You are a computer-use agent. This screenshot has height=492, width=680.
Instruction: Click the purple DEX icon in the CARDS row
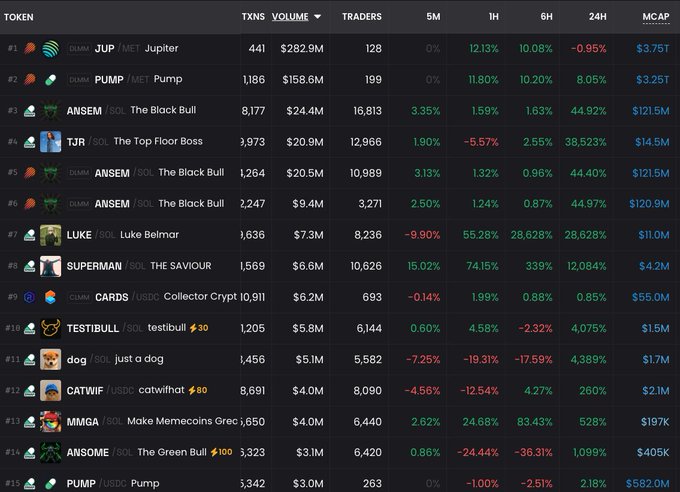click(29, 297)
